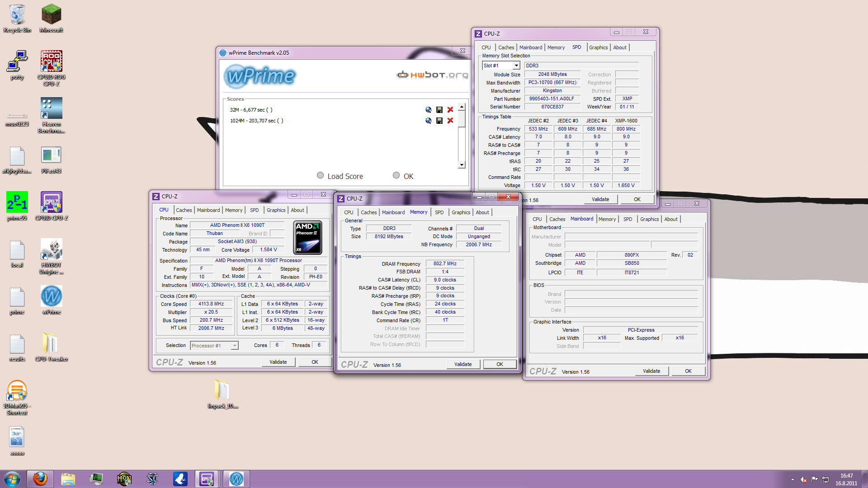Open the aaaaa 3dr file icon

pyautogui.click(x=17, y=441)
